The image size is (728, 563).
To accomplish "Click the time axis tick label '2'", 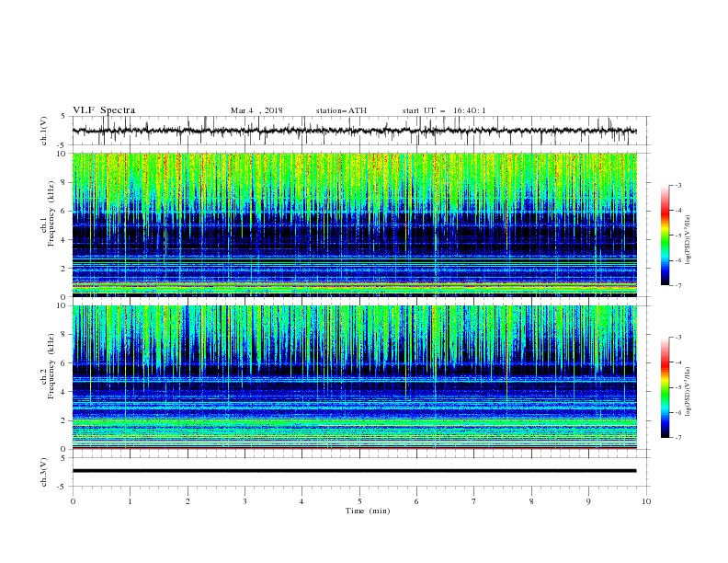I will tap(188, 501).
